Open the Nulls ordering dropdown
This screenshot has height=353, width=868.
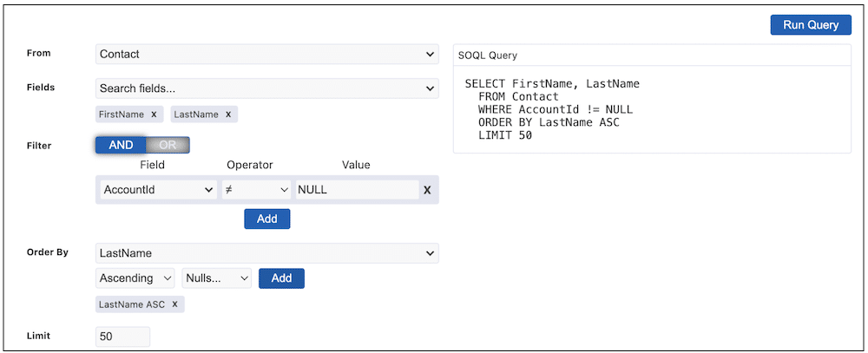point(217,278)
